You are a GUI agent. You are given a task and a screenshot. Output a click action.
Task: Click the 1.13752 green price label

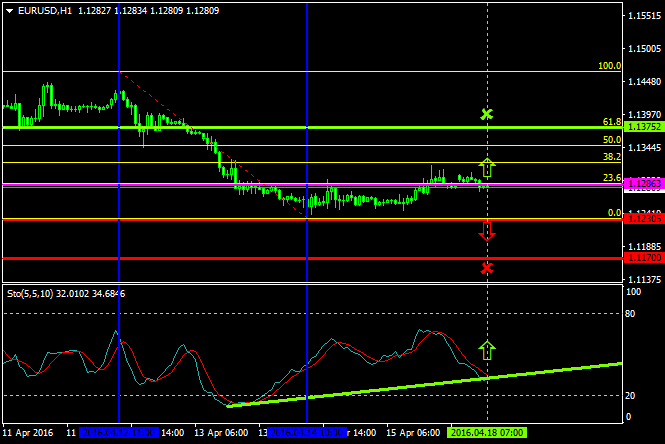coord(640,128)
